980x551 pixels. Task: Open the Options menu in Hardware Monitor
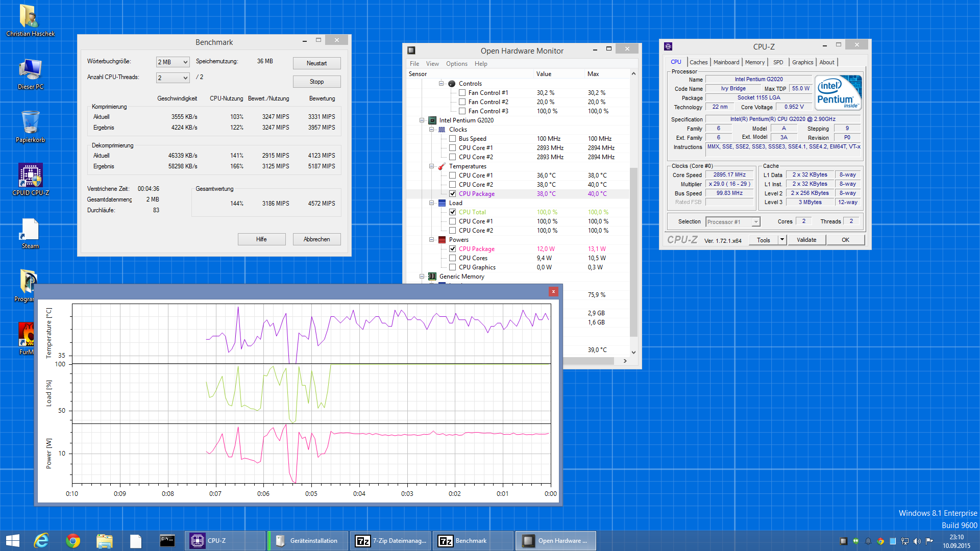[x=456, y=64]
